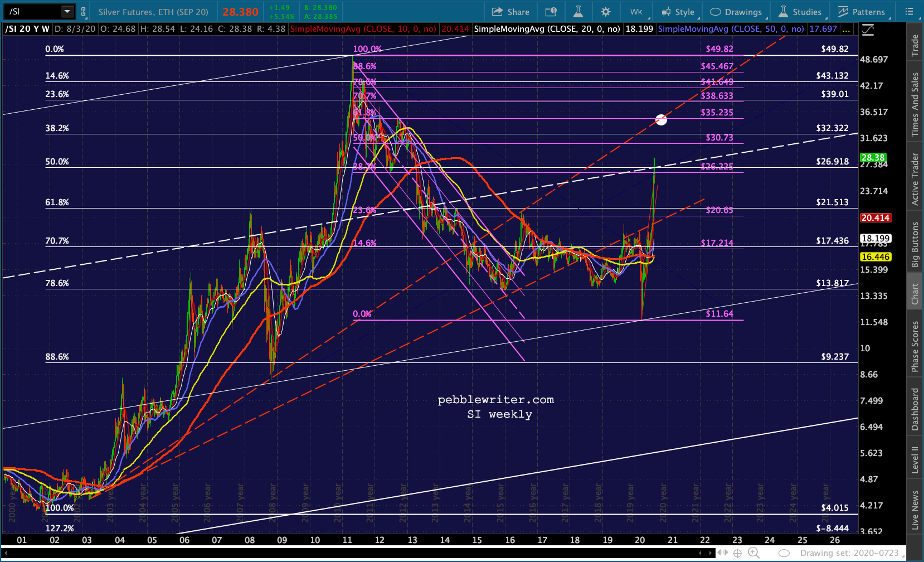
Task: Click the scroll-expand arrows icon at bottom
Action: coord(722,553)
